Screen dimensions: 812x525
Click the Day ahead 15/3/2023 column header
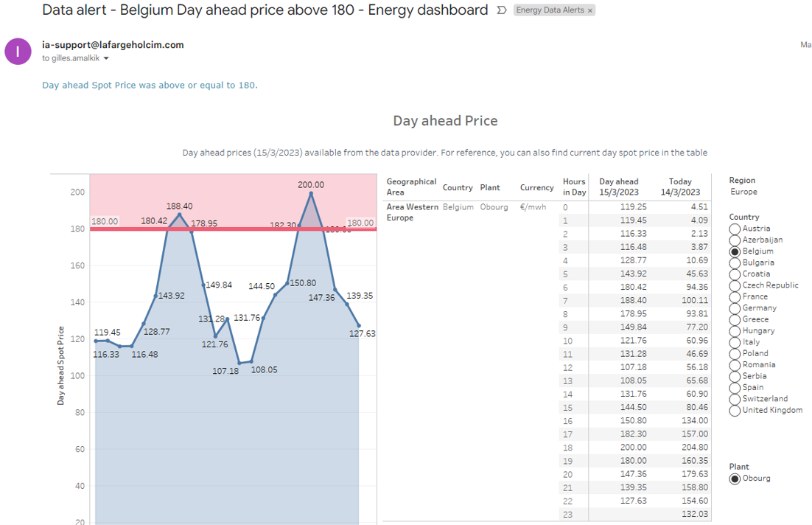(619, 187)
